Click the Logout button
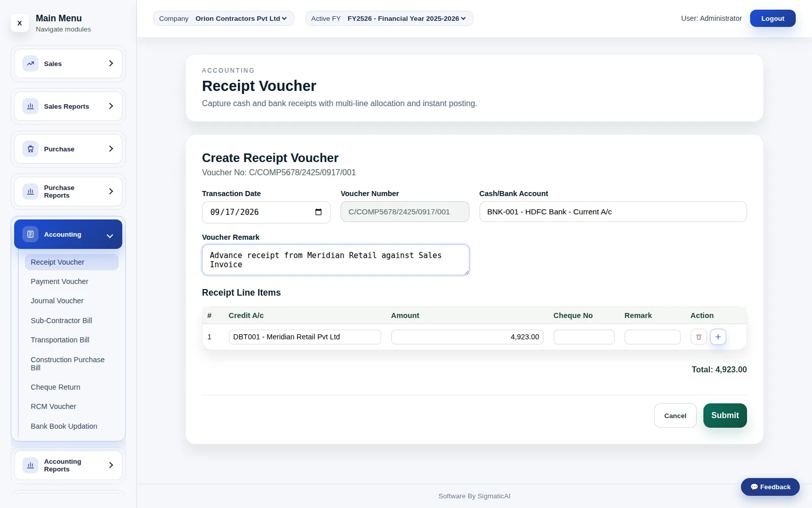 pyautogui.click(x=772, y=18)
